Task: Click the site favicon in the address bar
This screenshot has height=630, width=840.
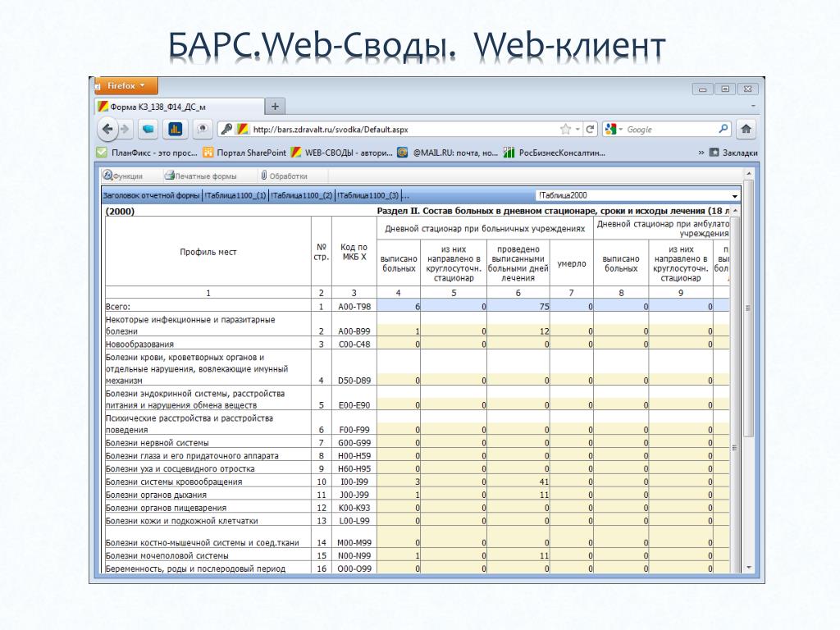Action: [242, 129]
